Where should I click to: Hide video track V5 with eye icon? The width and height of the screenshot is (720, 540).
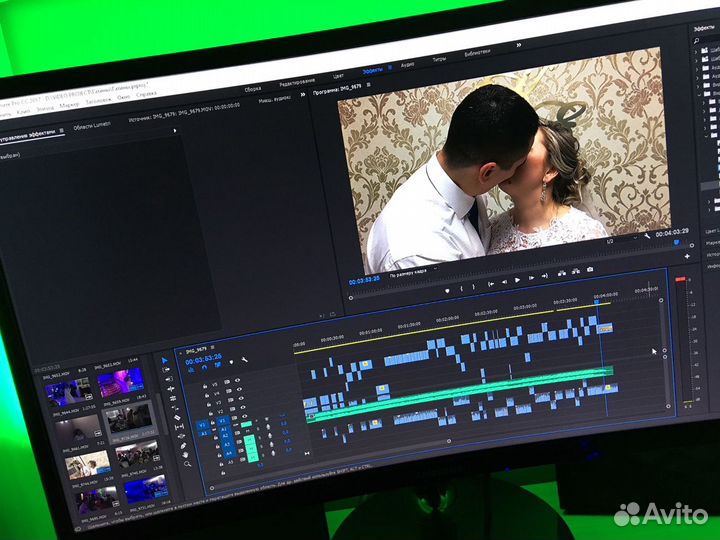point(237,380)
